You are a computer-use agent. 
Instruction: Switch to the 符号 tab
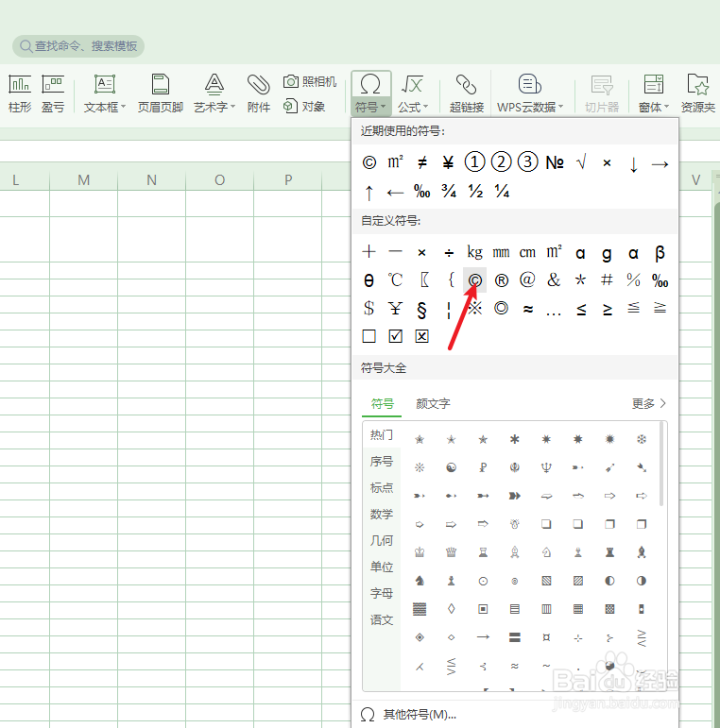[x=383, y=403]
